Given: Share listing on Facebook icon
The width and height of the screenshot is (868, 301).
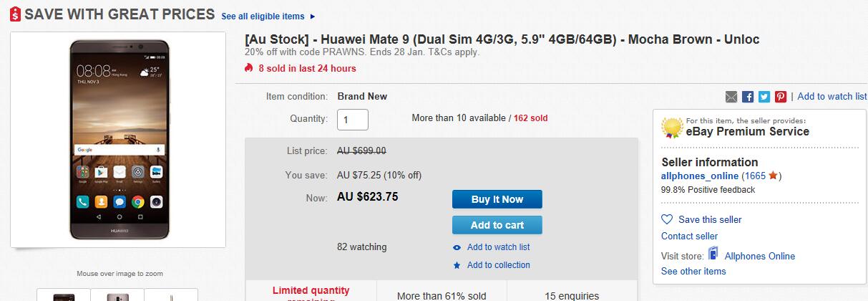Looking at the screenshot, I should click(x=748, y=97).
